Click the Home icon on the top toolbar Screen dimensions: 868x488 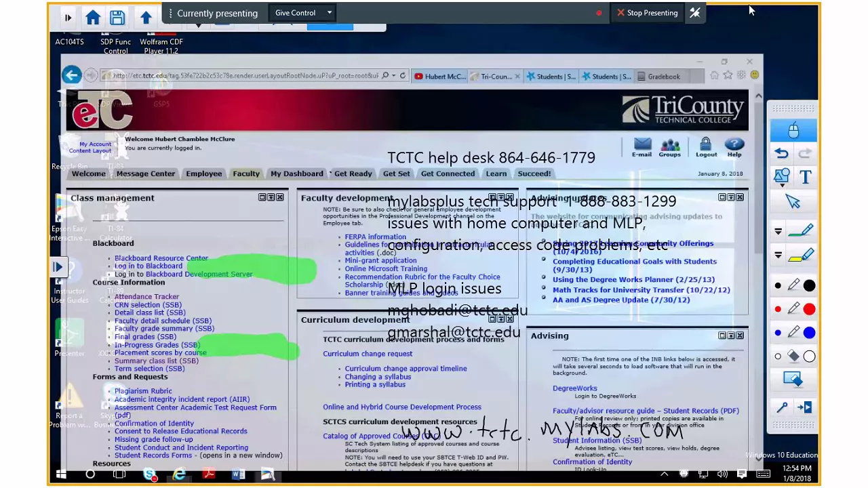coord(93,18)
